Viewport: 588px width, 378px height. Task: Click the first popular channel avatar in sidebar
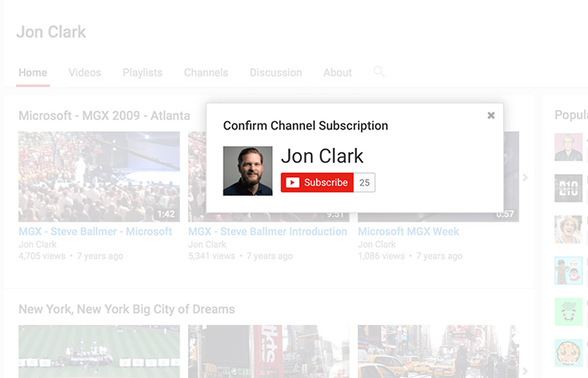coord(568,147)
